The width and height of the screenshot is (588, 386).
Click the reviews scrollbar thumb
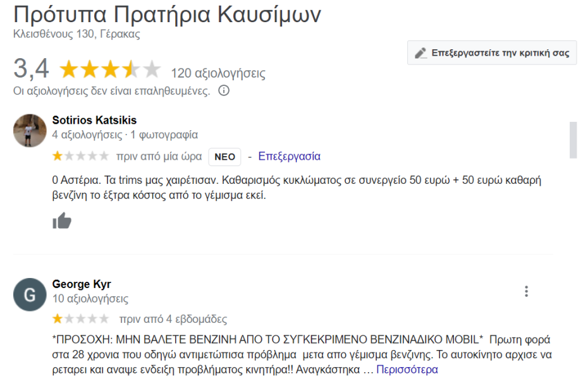click(x=573, y=140)
